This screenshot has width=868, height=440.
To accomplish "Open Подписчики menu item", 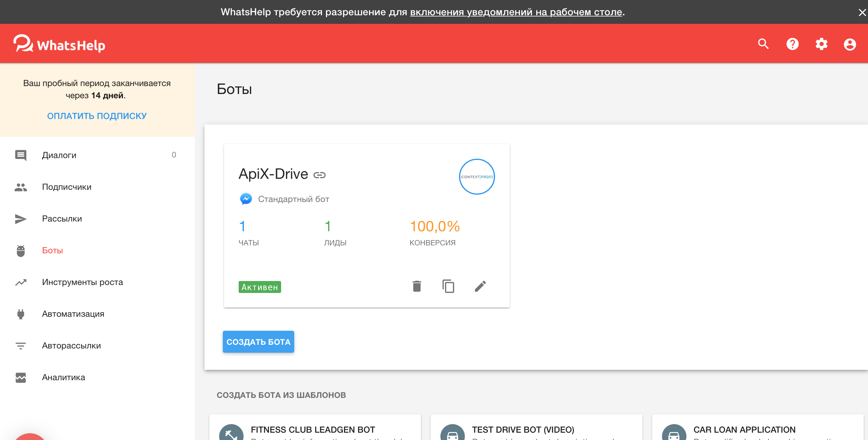I will [x=97, y=187].
